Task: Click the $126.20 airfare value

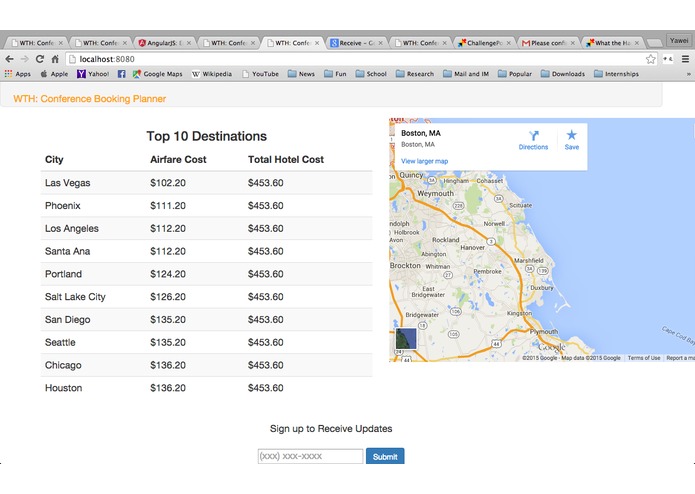Action: [168, 297]
